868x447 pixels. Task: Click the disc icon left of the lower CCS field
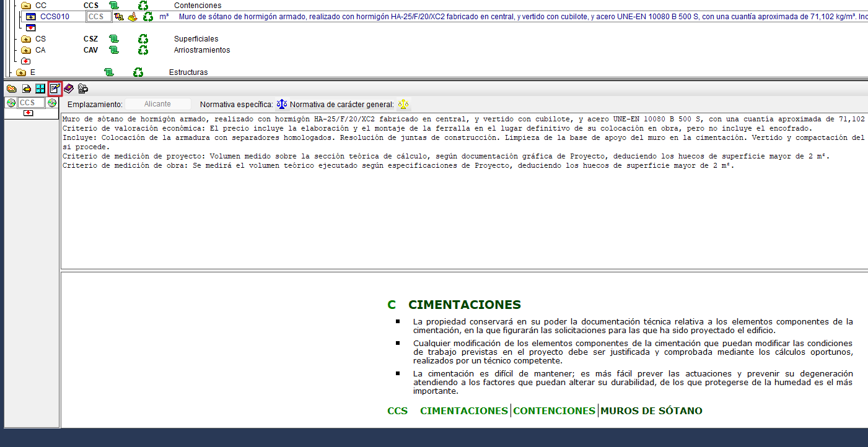11,103
